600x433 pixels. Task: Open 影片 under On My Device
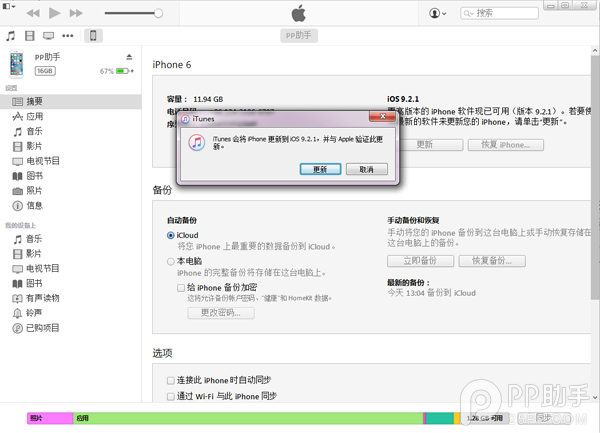pyautogui.click(x=71, y=254)
